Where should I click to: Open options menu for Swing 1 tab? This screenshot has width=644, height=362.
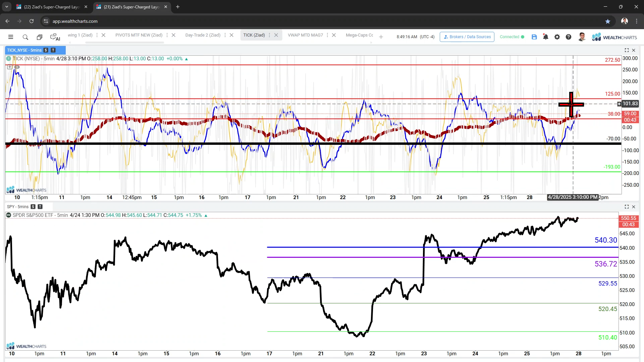point(97,35)
